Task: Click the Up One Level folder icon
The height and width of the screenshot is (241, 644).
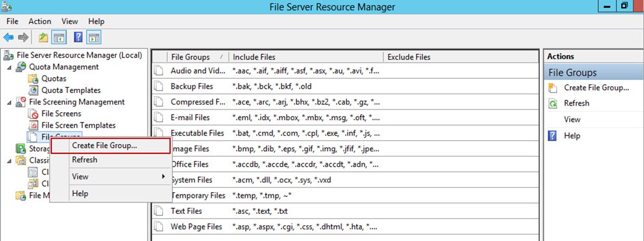Action: click(x=44, y=37)
